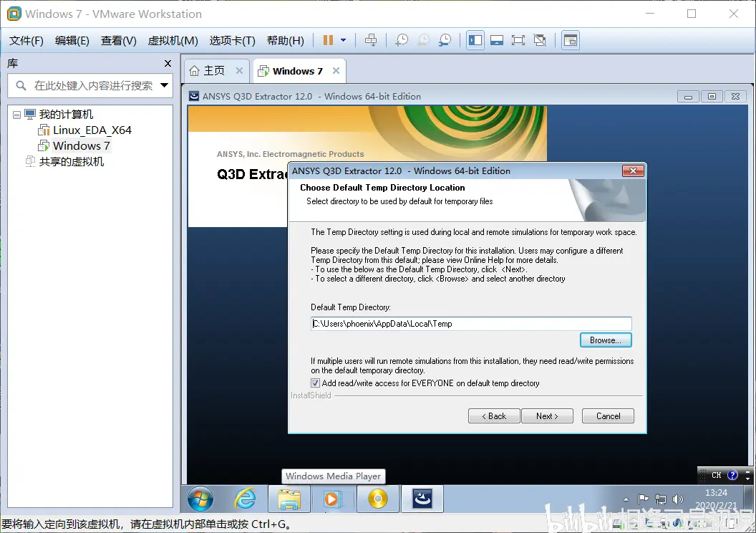Viewport: 756px width, 533px height.
Task: Open the 查看(V) menu
Action: (x=118, y=41)
